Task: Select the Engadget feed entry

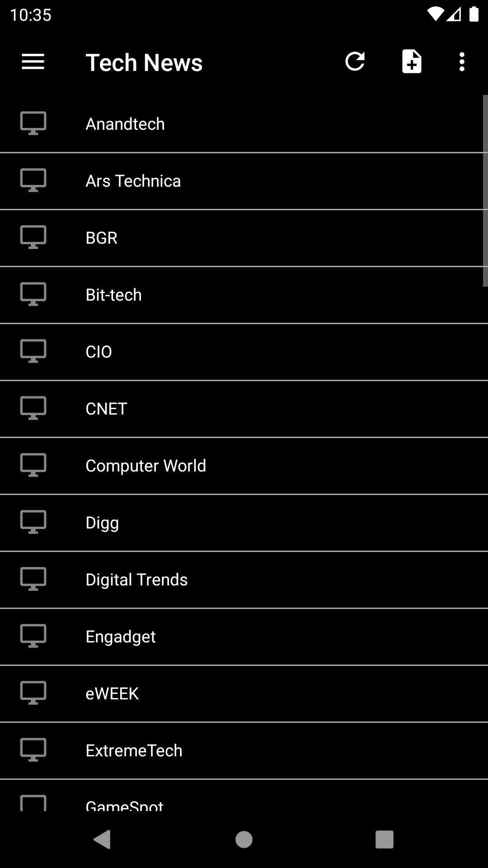Action: pyautogui.click(x=244, y=637)
